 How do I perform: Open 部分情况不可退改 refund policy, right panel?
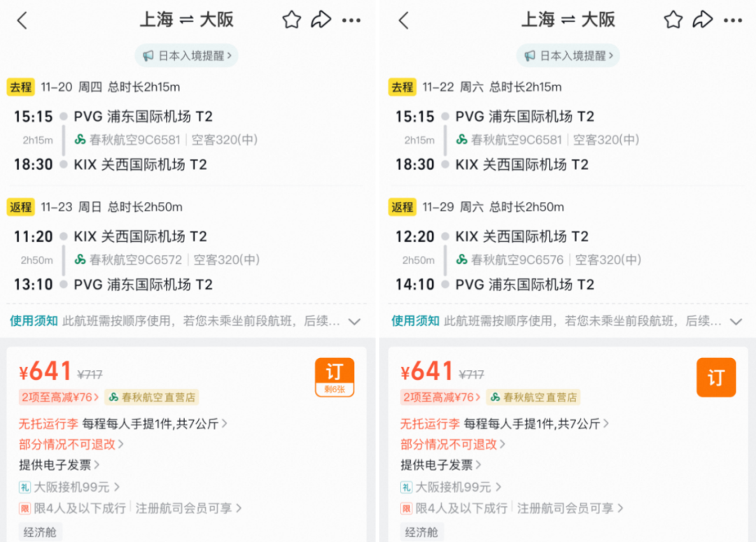click(x=453, y=444)
